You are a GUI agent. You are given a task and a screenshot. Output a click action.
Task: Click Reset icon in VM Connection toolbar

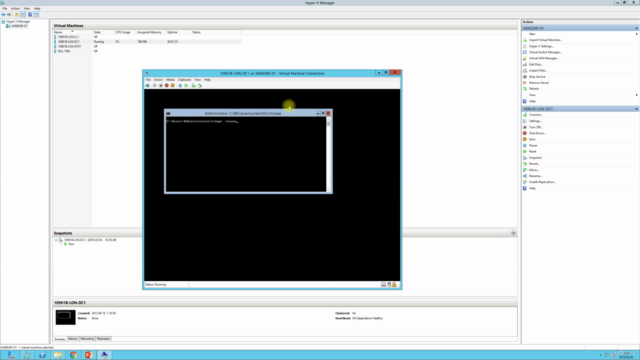pos(186,86)
